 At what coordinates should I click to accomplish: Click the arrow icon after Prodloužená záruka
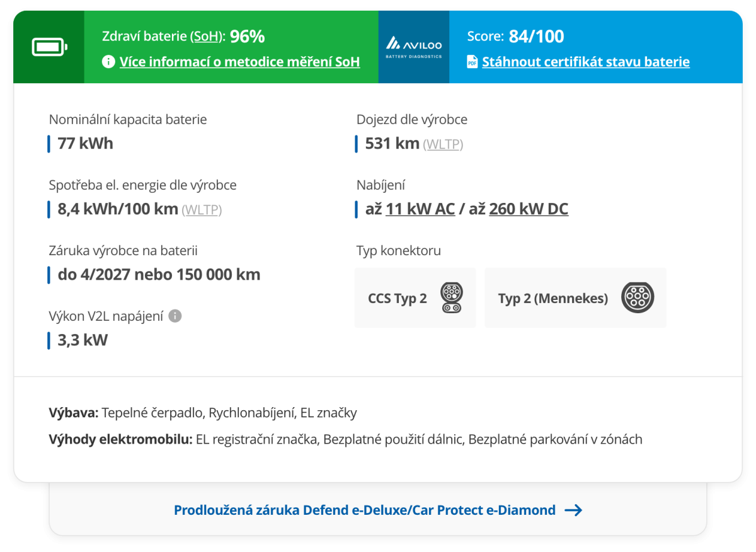click(573, 510)
